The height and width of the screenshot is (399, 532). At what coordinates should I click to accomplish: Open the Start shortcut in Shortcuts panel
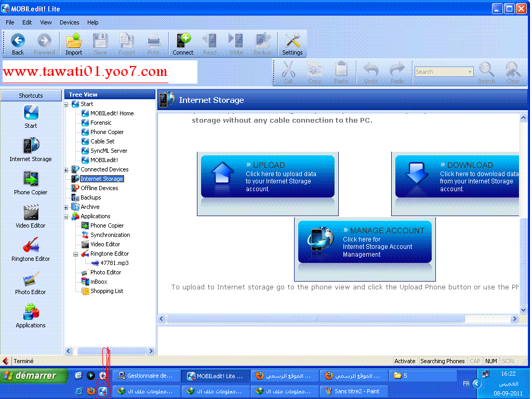point(31,116)
